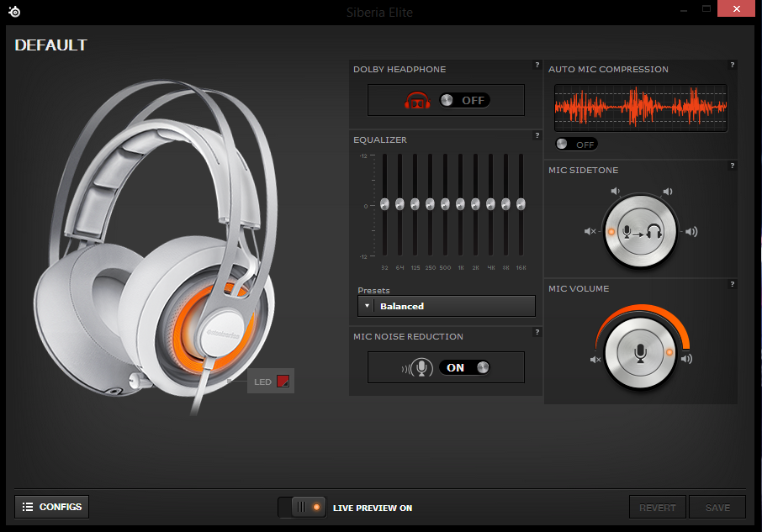Click the microphone button in Mic Volume dial

(641, 352)
